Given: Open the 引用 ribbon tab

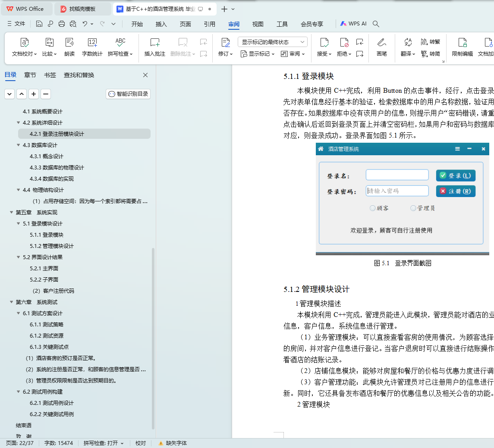Looking at the screenshot, I should pos(210,24).
